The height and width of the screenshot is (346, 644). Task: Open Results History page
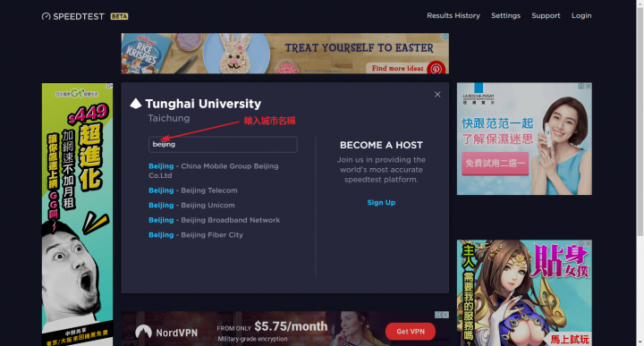453,15
